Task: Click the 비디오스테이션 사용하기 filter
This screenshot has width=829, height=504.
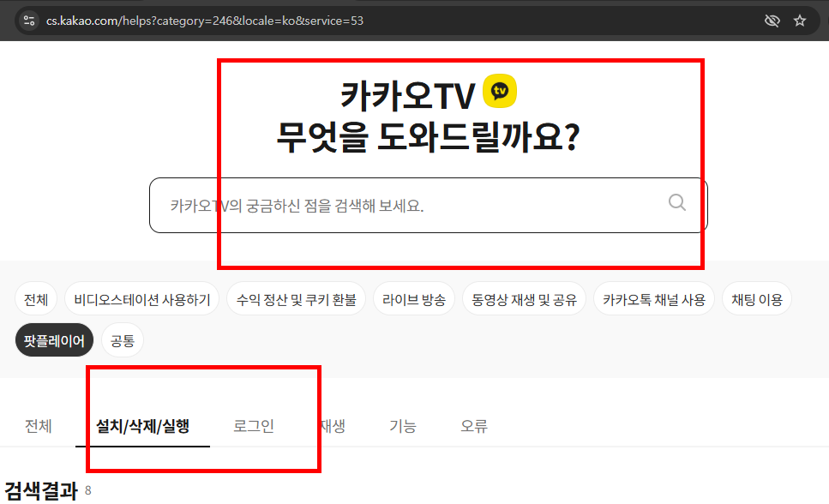Action: coord(142,298)
